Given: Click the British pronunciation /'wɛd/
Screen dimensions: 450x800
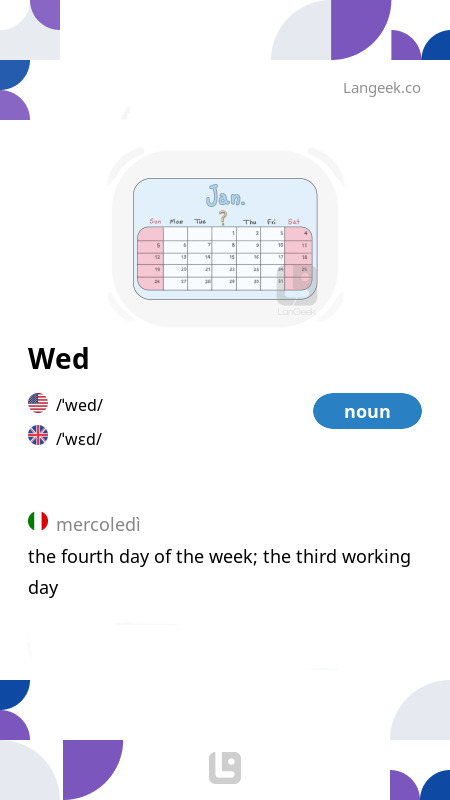Looking at the screenshot, I should pyautogui.click(x=79, y=439).
